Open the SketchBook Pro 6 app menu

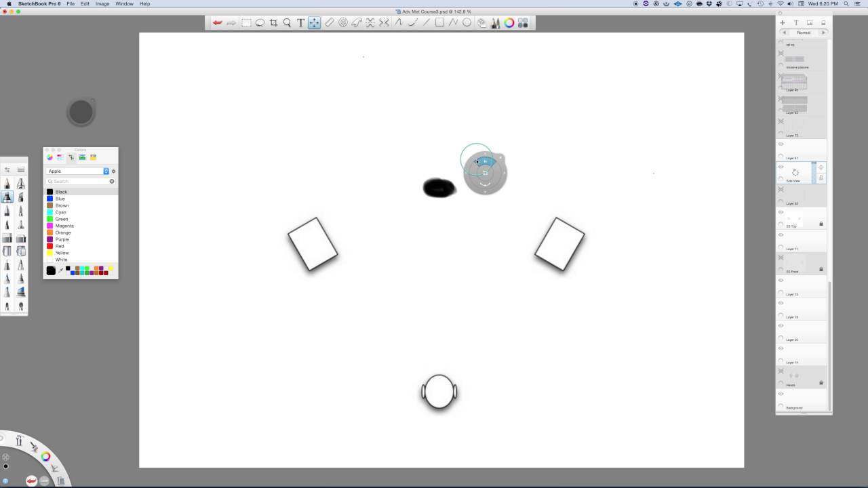click(x=39, y=3)
